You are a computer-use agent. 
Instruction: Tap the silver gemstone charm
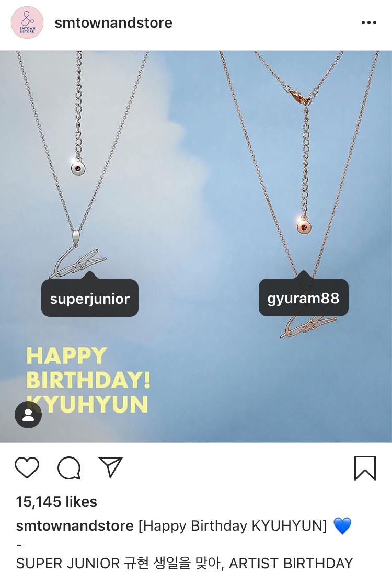(78, 168)
